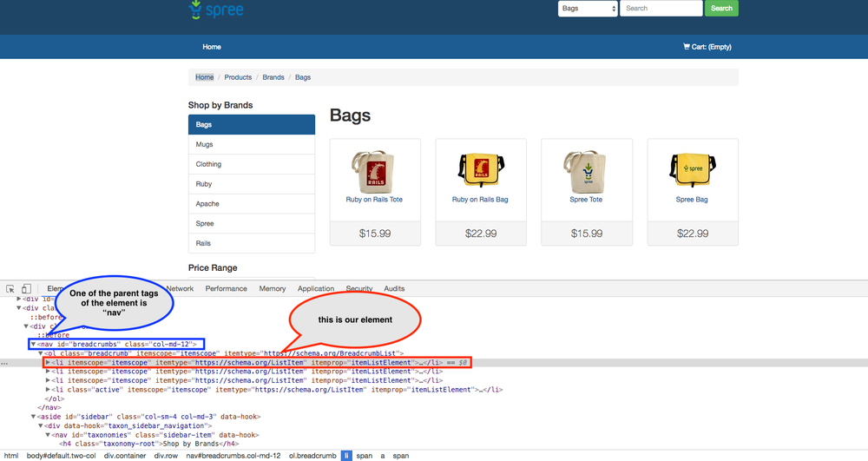The width and height of the screenshot is (868, 461).
Task: Select Apache in the brands sidebar
Action: tap(252, 204)
